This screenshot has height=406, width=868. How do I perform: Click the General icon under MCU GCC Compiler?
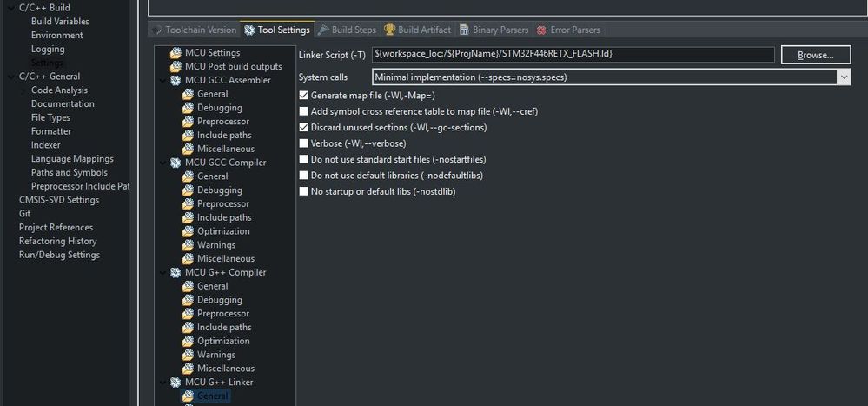(188, 176)
